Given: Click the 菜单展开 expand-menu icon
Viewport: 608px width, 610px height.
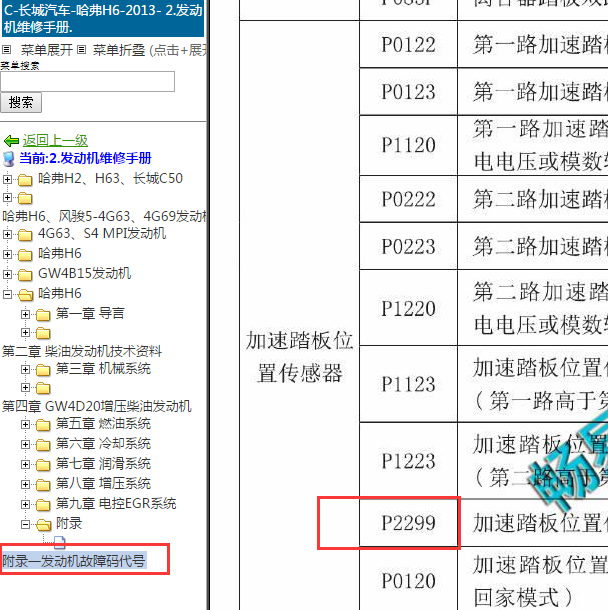Looking at the screenshot, I should (x=6, y=50).
